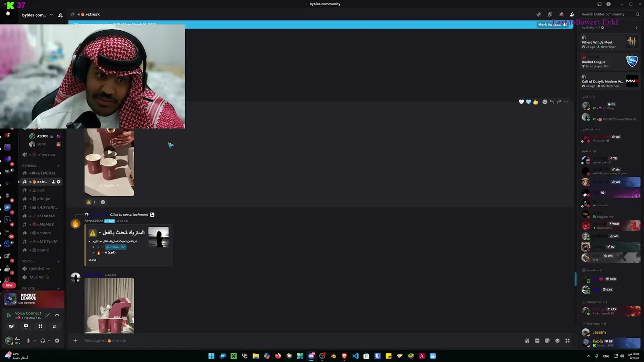Click plus attach button in message box
This screenshot has height=362, width=644.
point(75,340)
